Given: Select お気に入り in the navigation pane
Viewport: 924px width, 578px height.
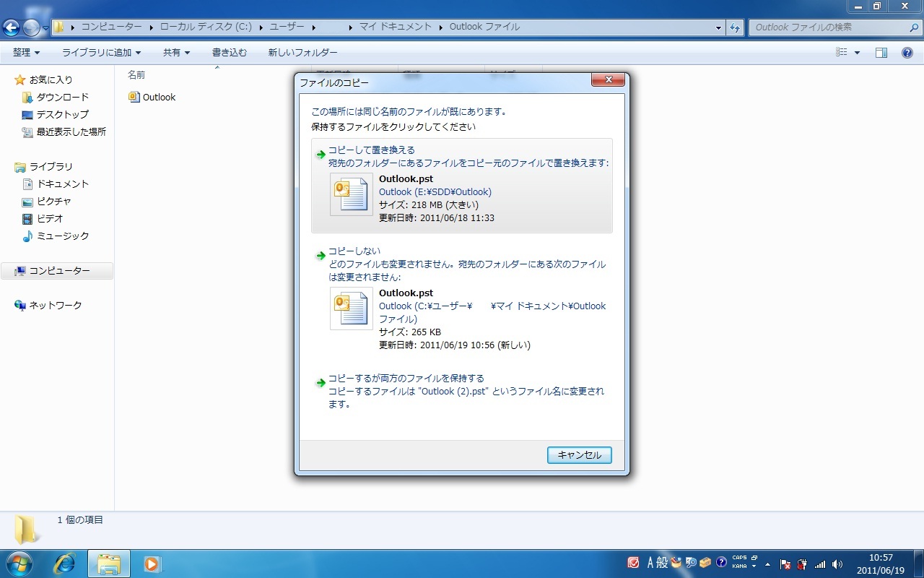Looking at the screenshot, I should (51, 79).
